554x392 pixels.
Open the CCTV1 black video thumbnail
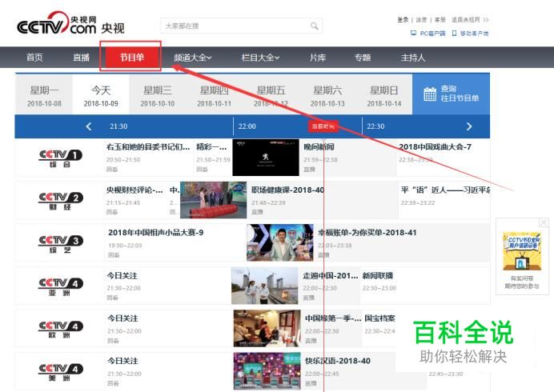(x=266, y=158)
